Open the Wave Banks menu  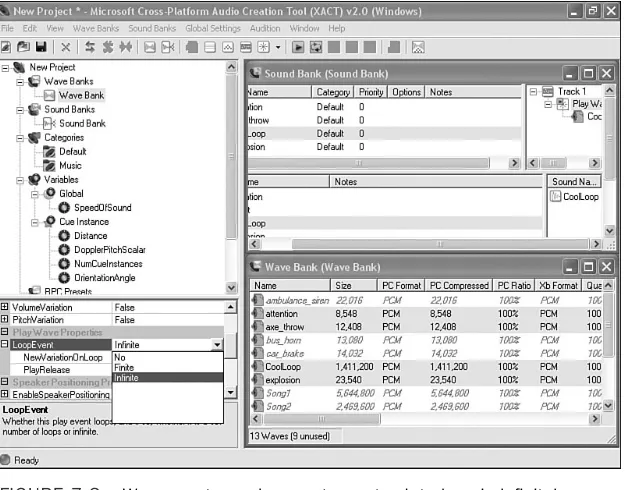click(x=96, y=28)
